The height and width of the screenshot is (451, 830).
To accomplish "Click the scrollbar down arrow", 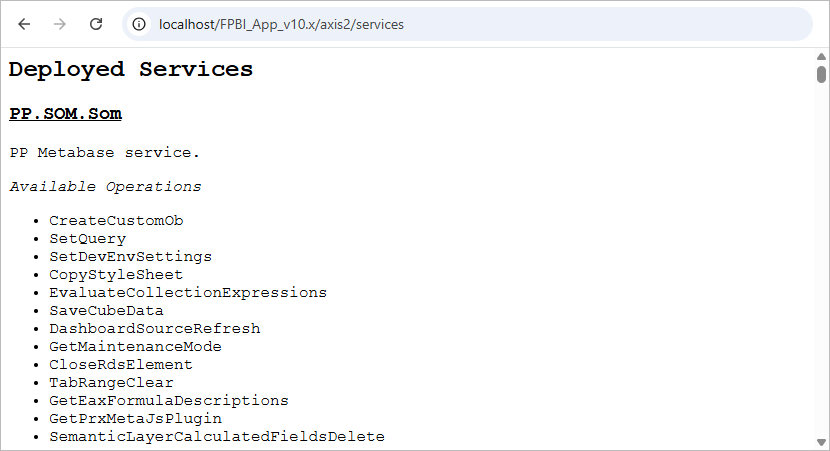I will [x=821, y=443].
